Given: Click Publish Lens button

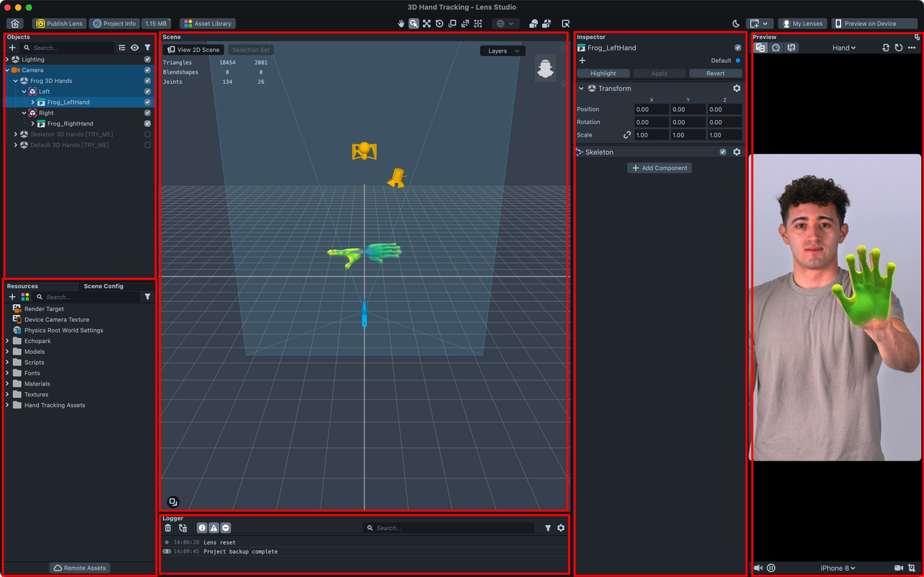Looking at the screenshot, I should pos(59,24).
